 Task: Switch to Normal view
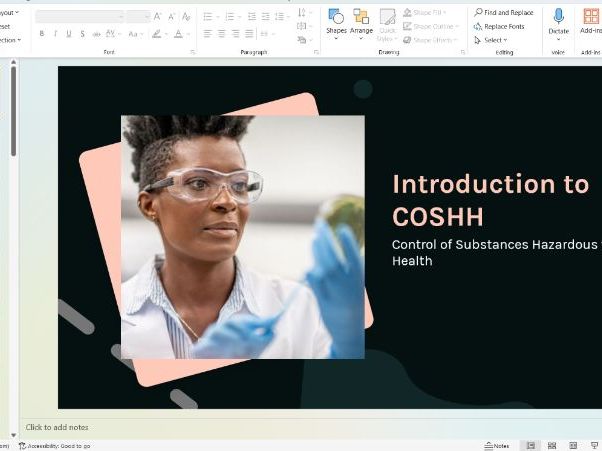pyautogui.click(x=531, y=446)
